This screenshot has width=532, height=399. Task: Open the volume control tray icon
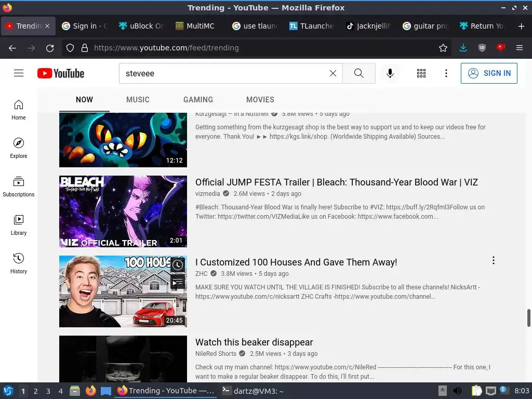[x=457, y=391]
